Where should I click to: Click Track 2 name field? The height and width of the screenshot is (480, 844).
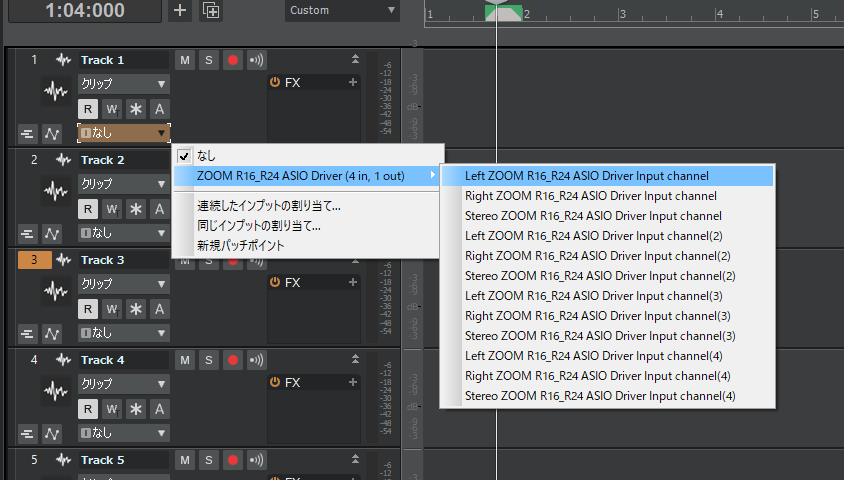point(124,160)
